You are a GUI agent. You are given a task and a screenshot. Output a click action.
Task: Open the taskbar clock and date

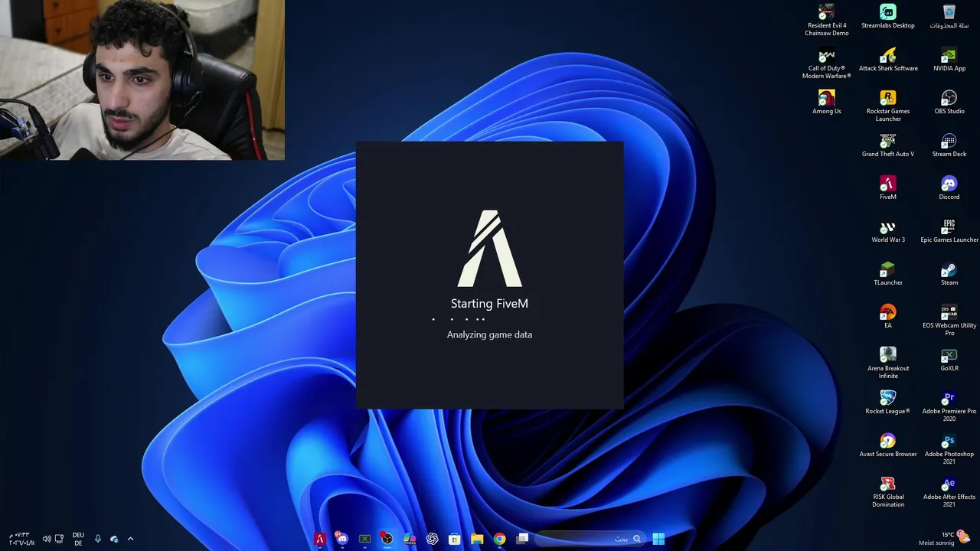click(x=21, y=539)
